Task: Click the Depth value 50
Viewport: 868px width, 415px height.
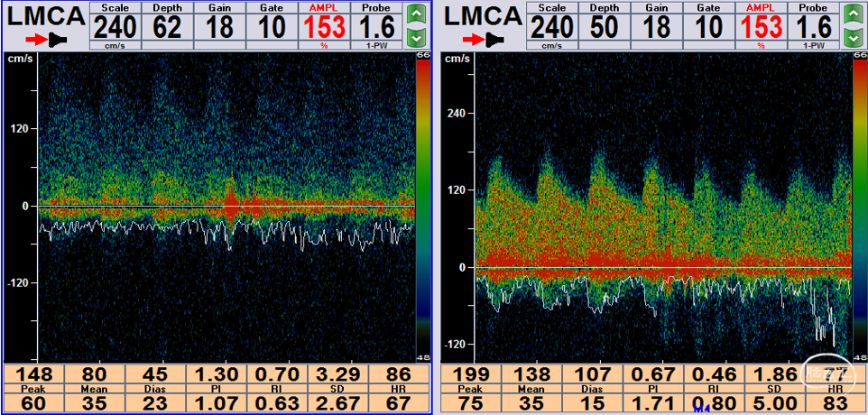Action: pos(604,27)
